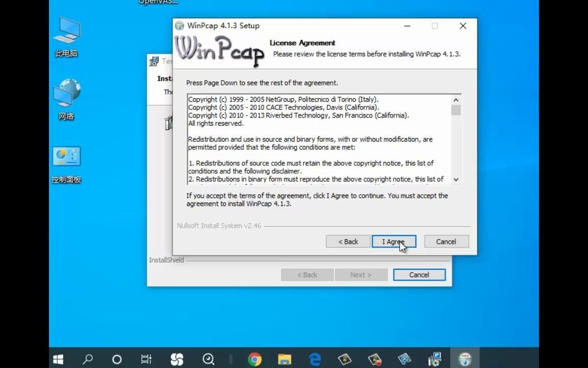Viewport: 588px width, 368px height.
Task: Open File Explorer from the taskbar
Action: pyautogui.click(x=284, y=359)
